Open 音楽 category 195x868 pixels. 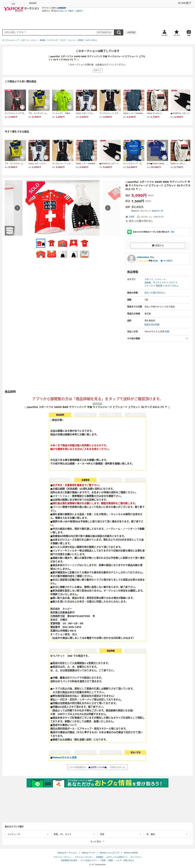coord(120,834)
